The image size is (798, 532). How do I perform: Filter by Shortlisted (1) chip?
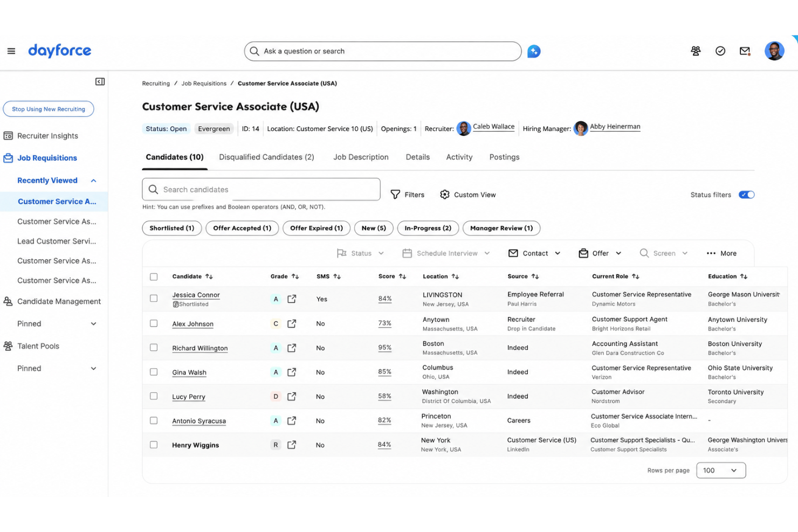[x=172, y=228]
